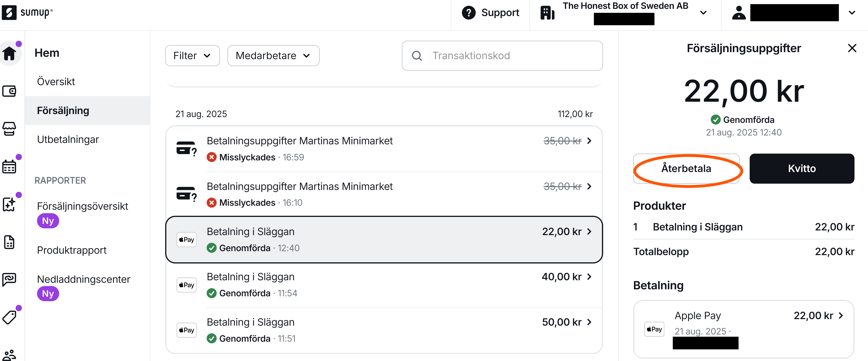
Task: Click the storefront icon in sidebar
Action: (x=9, y=129)
